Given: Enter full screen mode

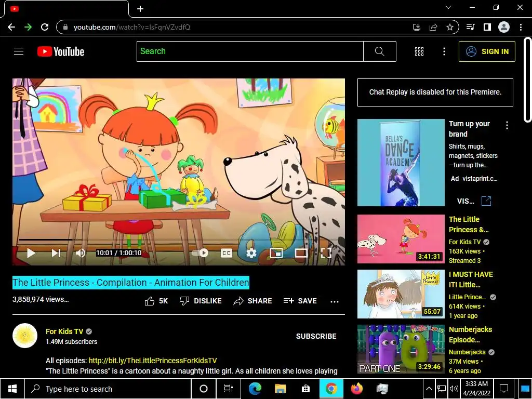Looking at the screenshot, I should pos(326,253).
